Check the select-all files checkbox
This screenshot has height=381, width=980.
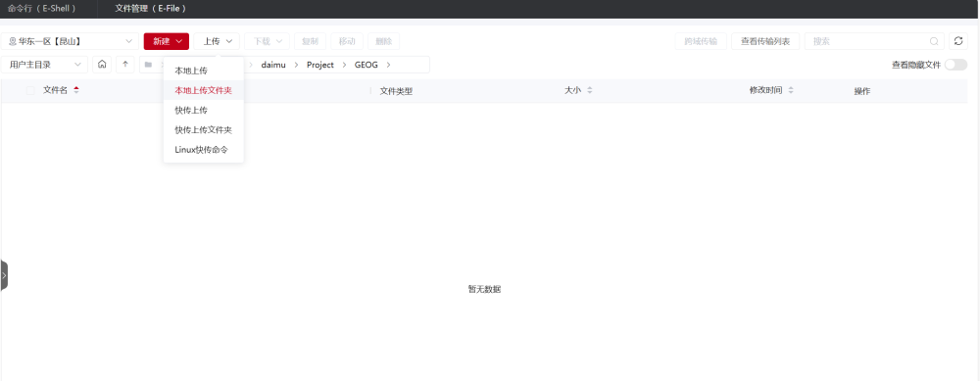[30, 90]
